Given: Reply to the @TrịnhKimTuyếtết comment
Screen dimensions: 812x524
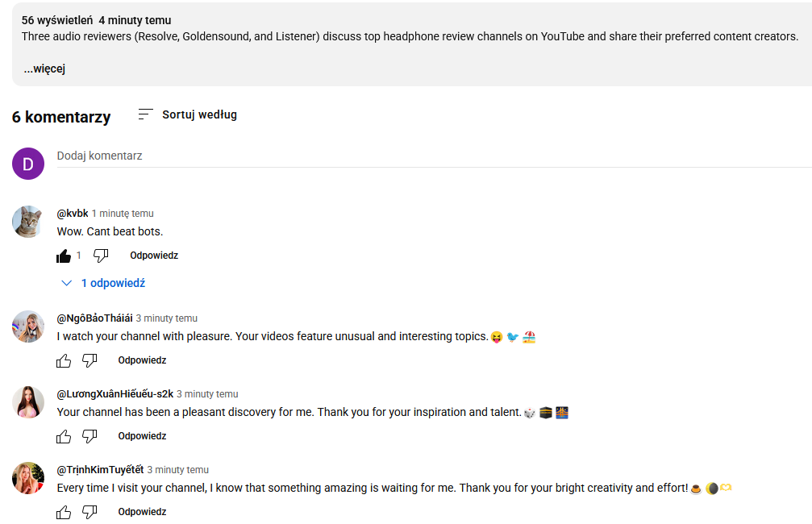Looking at the screenshot, I should (142, 512).
